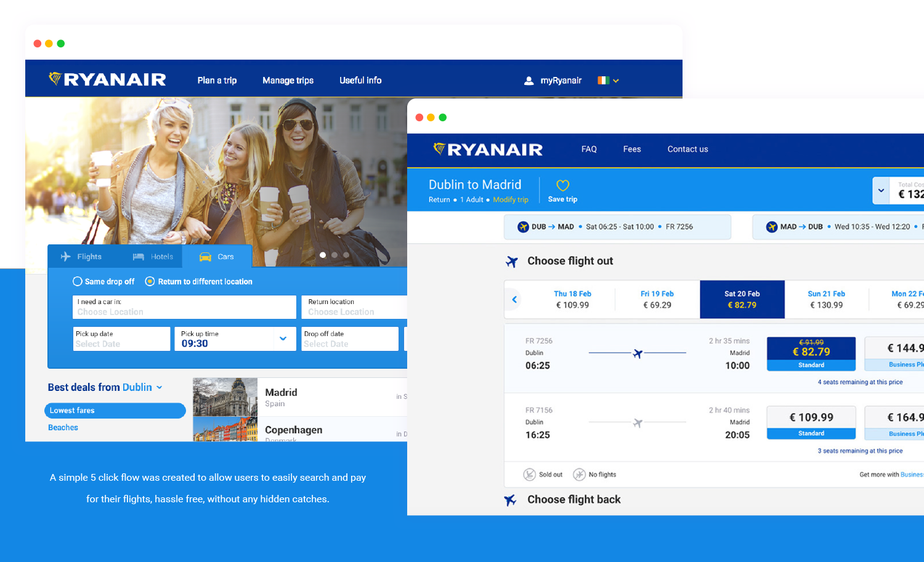Viewport: 924px width, 562px height.
Task: Expand the Total Cost chevron dropdown
Action: tap(881, 191)
